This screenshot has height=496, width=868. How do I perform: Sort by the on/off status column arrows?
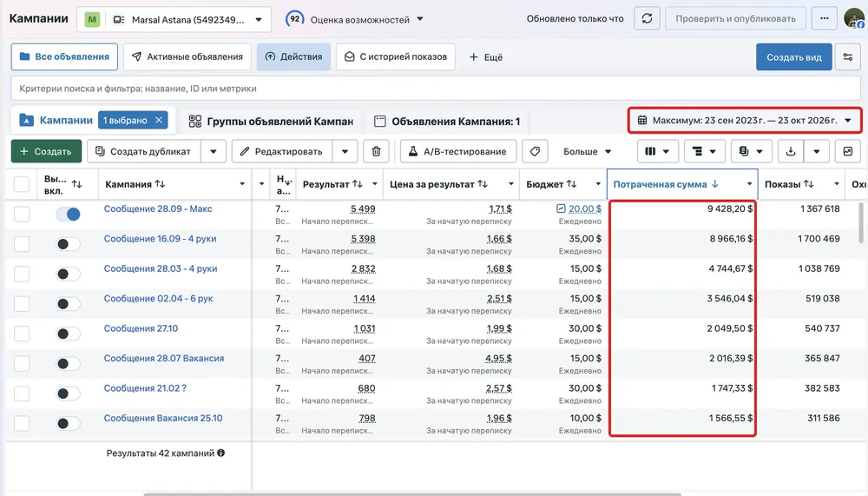pyautogui.click(x=77, y=184)
